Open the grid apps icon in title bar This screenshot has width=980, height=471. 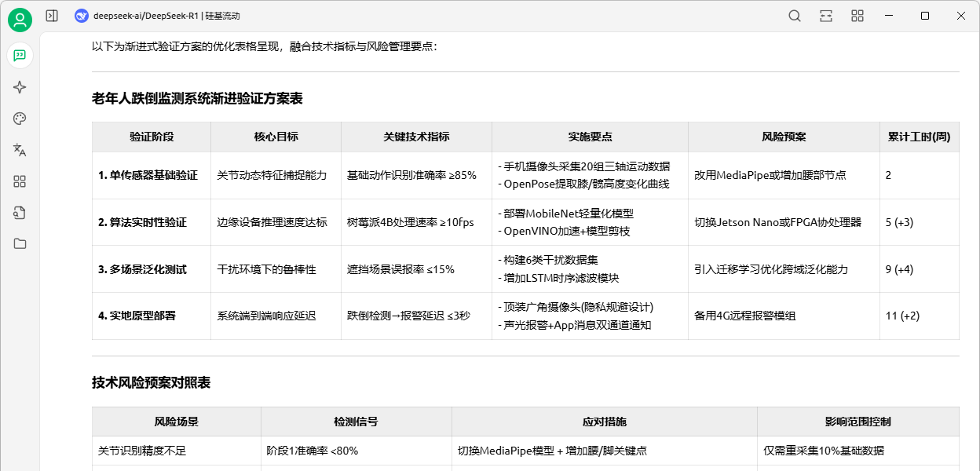coord(857,16)
